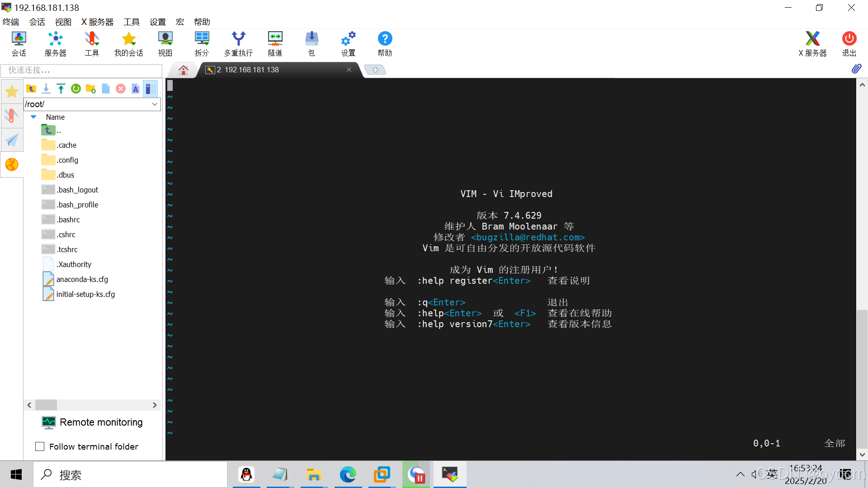
Task: Click the upload file icon in SFTP toolbar
Action: pyautogui.click(x=61, y=89)
